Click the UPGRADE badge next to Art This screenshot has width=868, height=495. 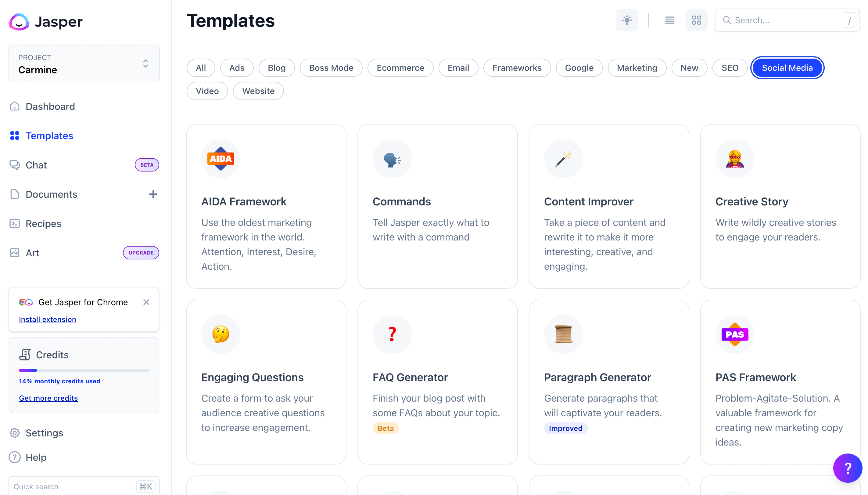pos(141,253)
